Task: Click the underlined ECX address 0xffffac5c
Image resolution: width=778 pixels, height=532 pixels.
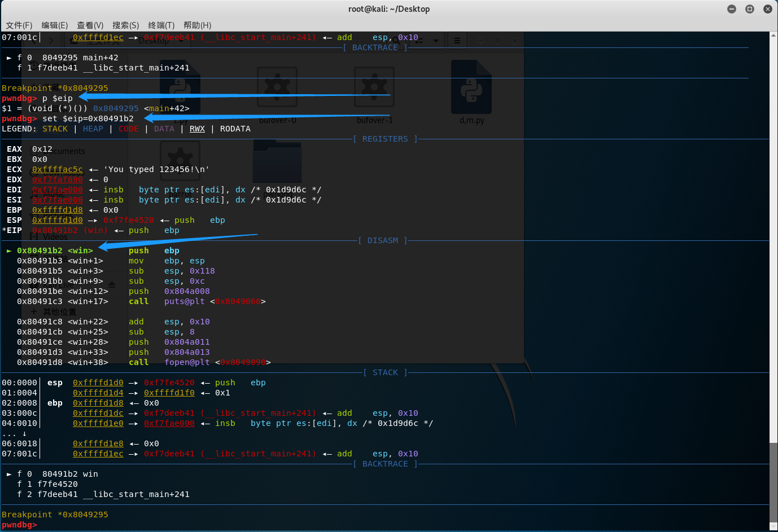Action: pyautogui.click(x=57, y=169)
